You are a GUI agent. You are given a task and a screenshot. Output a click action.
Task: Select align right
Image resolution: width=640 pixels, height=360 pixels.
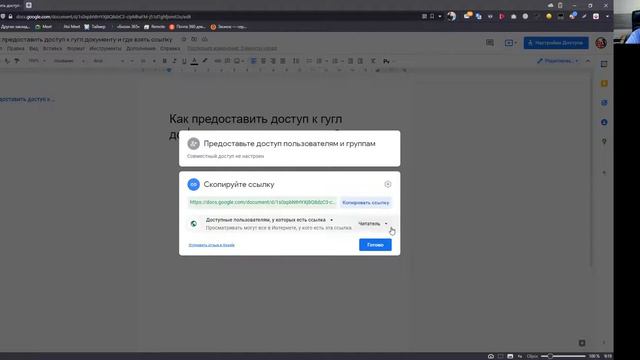tap(273, 61)
